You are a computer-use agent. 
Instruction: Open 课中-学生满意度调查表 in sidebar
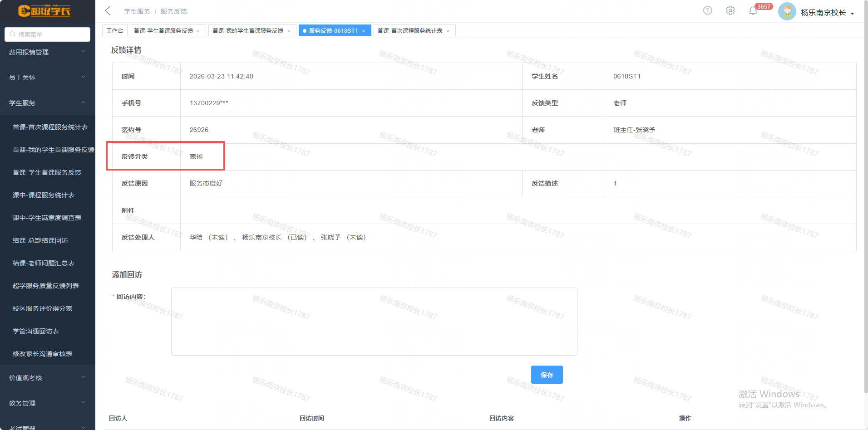point(47,218)
